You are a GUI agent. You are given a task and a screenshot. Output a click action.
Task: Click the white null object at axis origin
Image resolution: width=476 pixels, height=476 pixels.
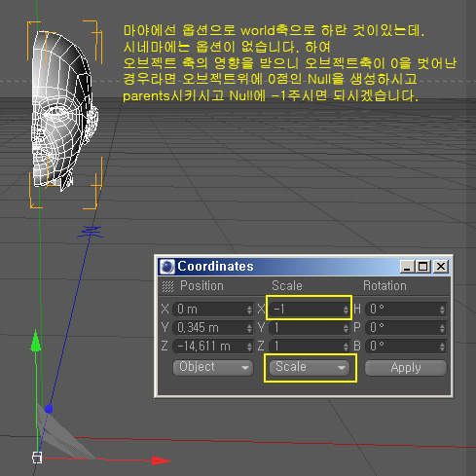(x=37, y=458)
